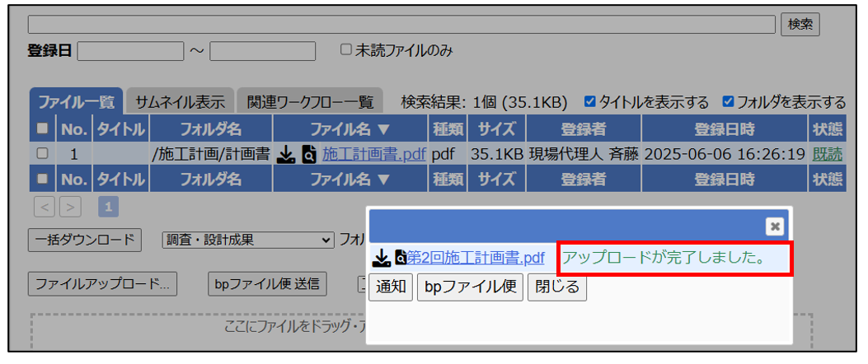Enable the 未読ファイルのみ checkbox

pos(346,50)
